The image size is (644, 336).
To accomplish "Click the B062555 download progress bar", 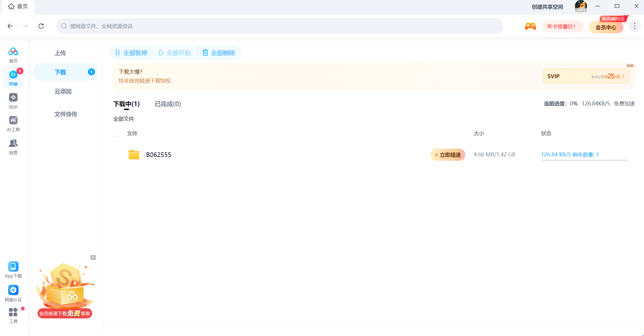I will coord(584,160).
